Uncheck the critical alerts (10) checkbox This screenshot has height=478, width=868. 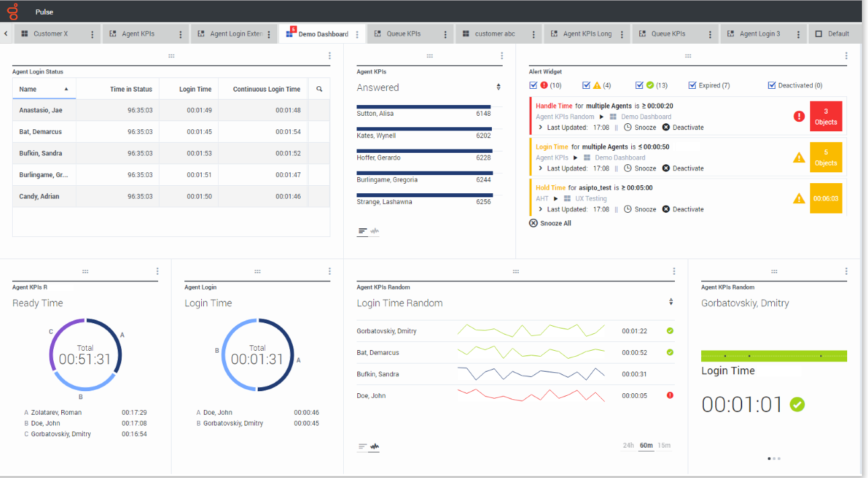534,86
